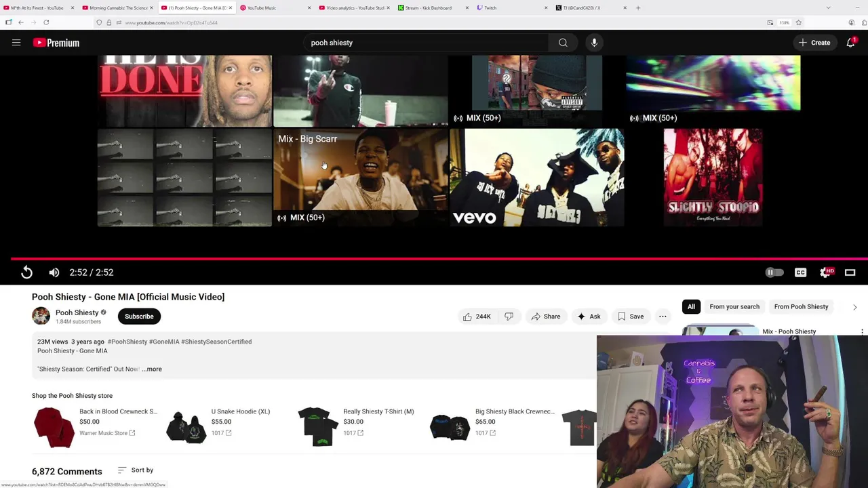Open the notifications bell

pos(851,43)
